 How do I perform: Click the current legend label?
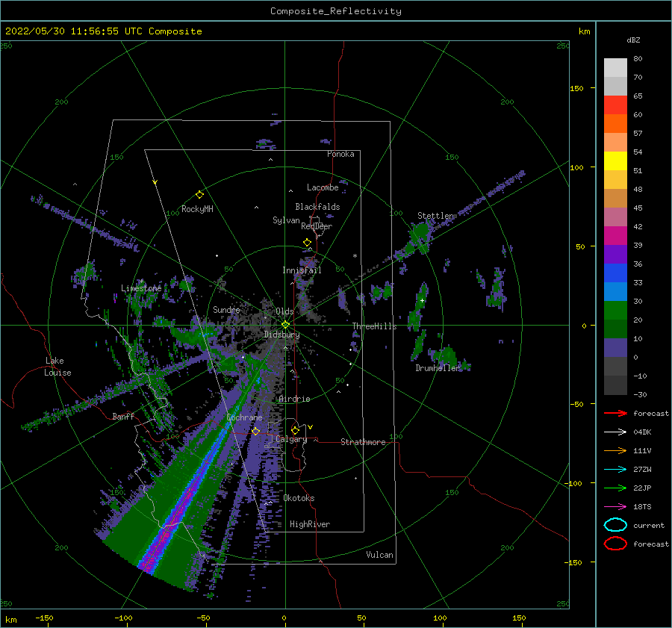(649, 525)
